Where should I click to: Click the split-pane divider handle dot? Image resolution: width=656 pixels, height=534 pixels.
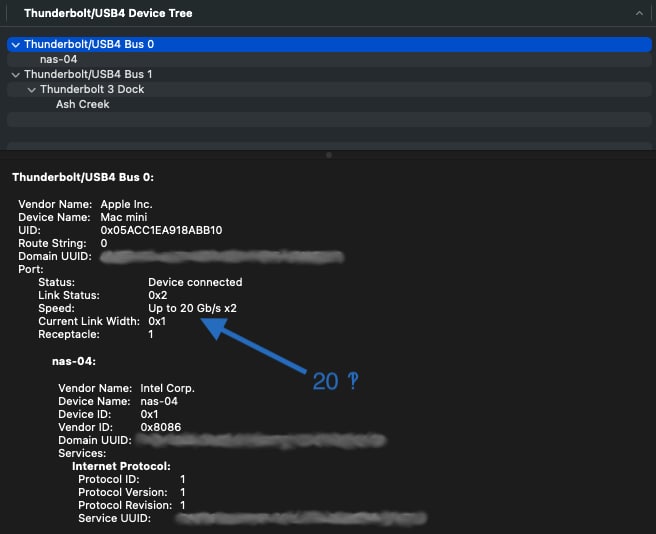pyautogui.click(x=329, y=155)
